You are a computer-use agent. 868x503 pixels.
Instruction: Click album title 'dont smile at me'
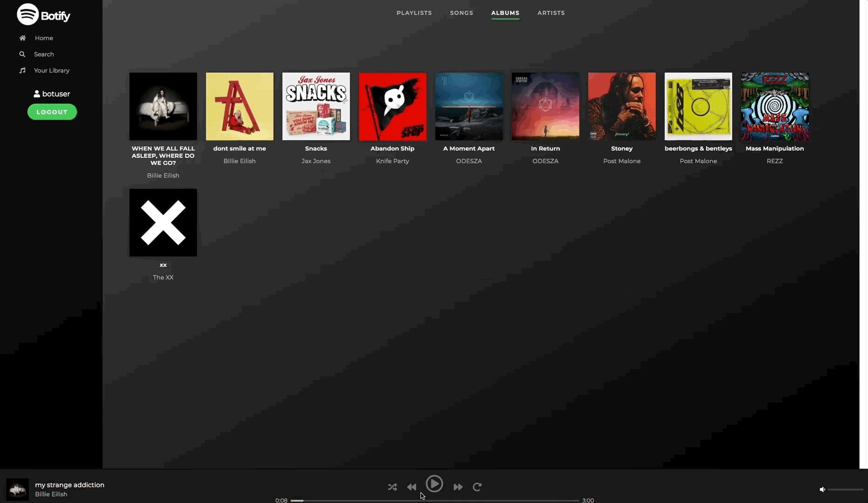tap(239, 149)
